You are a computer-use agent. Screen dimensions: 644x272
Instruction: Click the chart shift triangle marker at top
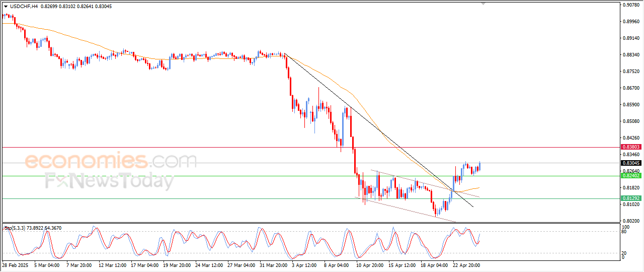pyautogui.click(x=484, y=4)
